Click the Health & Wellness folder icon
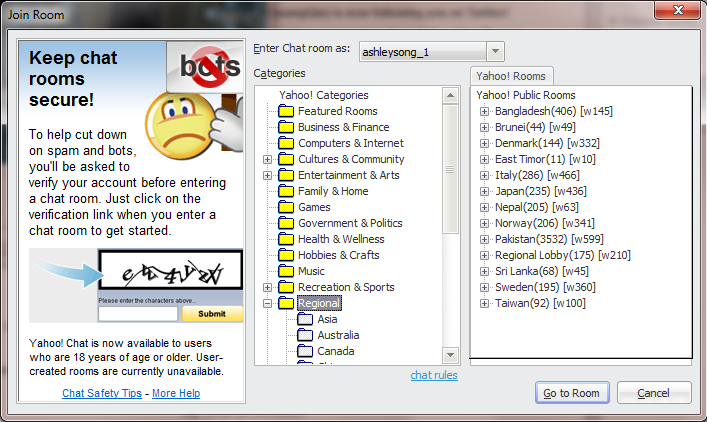Screen dimensions: 707x422 (x=286, y=239)
